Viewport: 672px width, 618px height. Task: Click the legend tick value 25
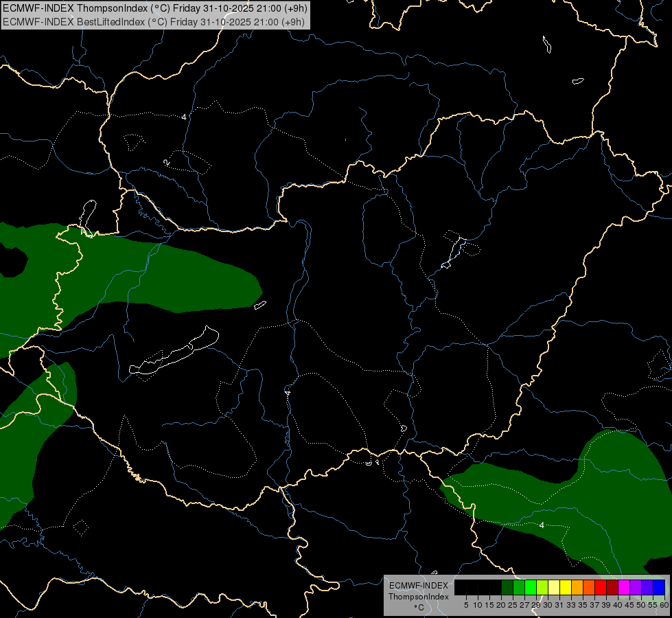513,605
